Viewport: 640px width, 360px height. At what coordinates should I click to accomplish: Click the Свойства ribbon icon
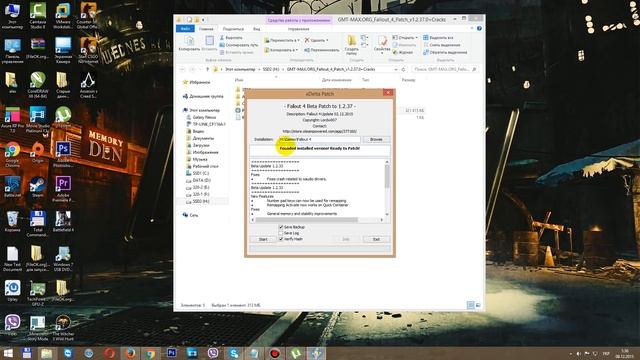coord(382,44)
